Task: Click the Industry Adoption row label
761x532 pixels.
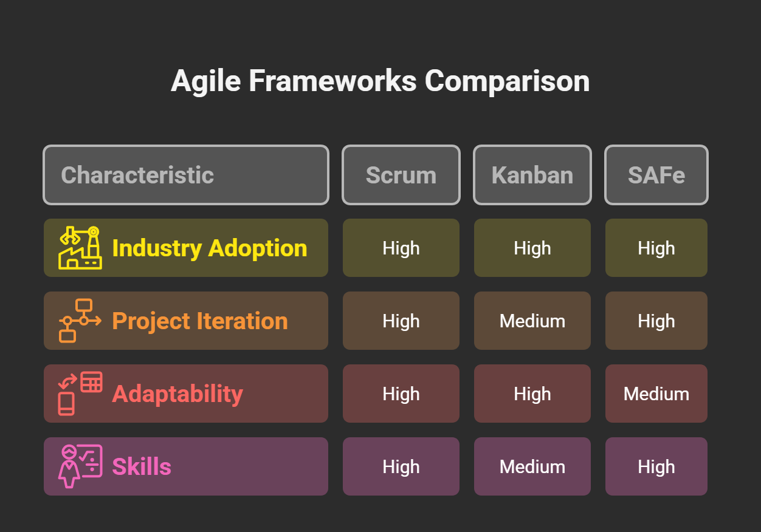Action: 210,248
